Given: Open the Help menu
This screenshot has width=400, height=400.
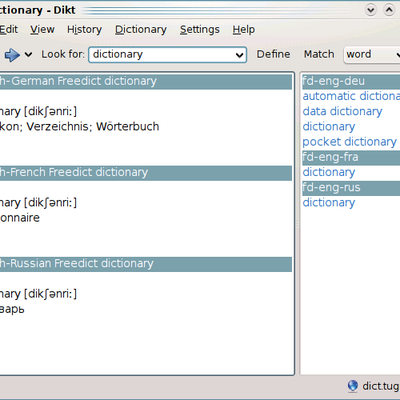Looking at the screenshot, I should coord(244,30).
